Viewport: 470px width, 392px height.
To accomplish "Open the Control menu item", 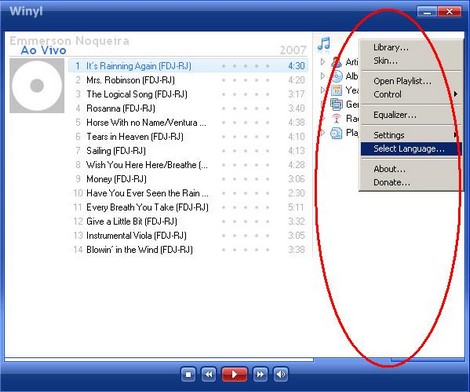I will point(411,95).
